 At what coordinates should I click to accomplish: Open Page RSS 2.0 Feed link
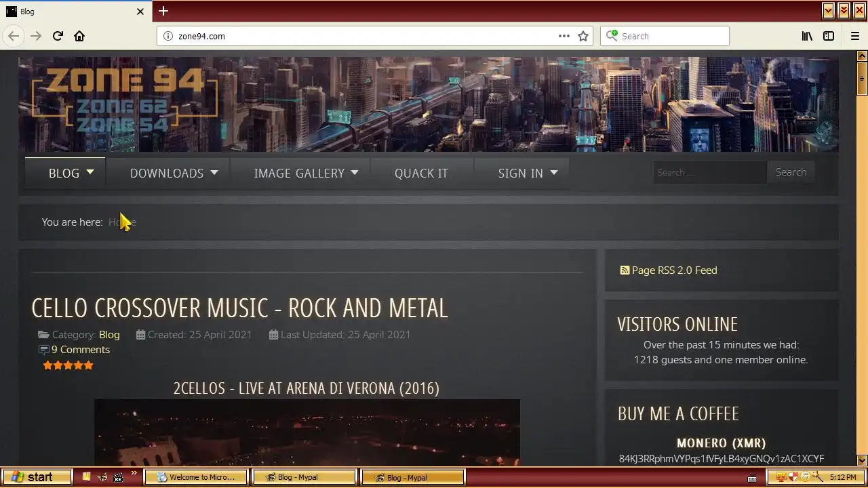pos(674,270)
